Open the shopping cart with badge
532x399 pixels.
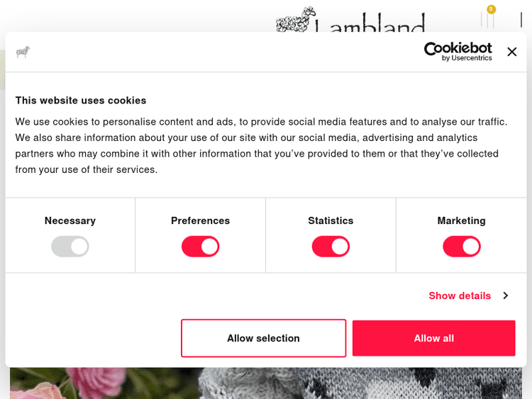click(488, 17)
